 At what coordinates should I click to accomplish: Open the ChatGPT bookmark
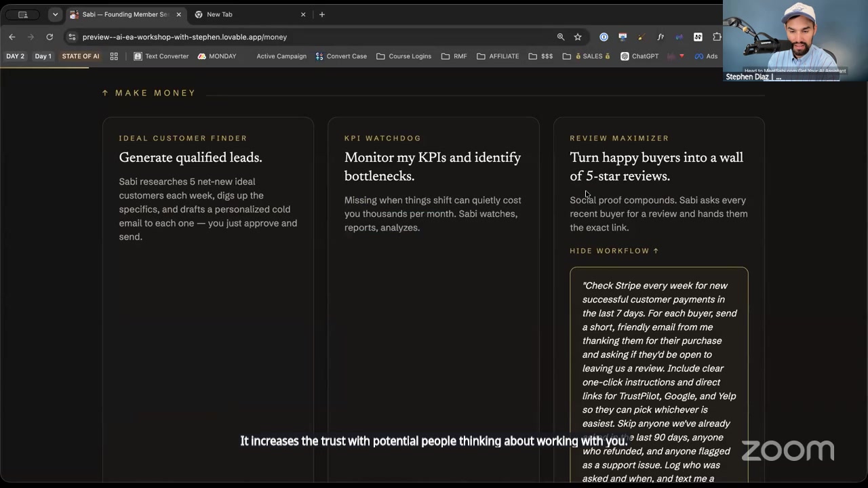click(x=639, y=56)
